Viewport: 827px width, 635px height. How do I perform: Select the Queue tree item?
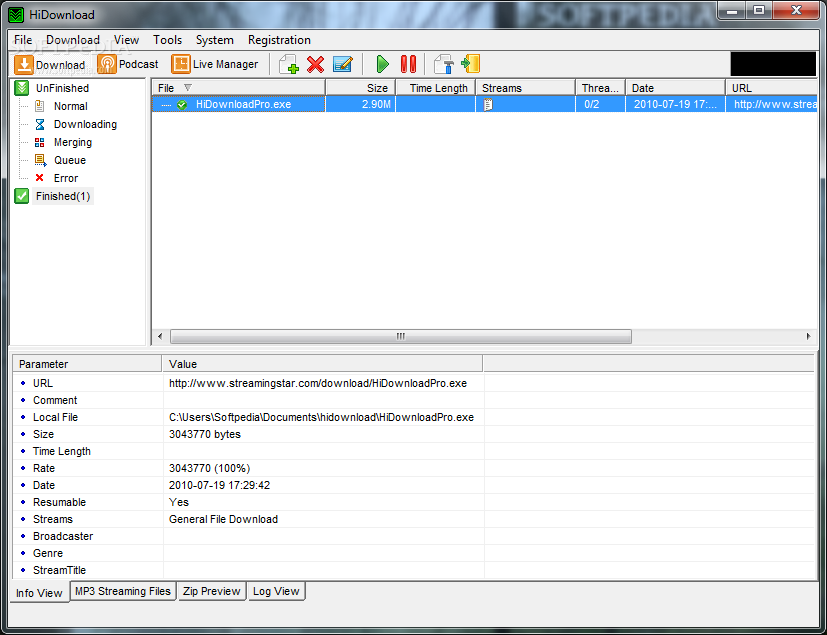[70, 160]
